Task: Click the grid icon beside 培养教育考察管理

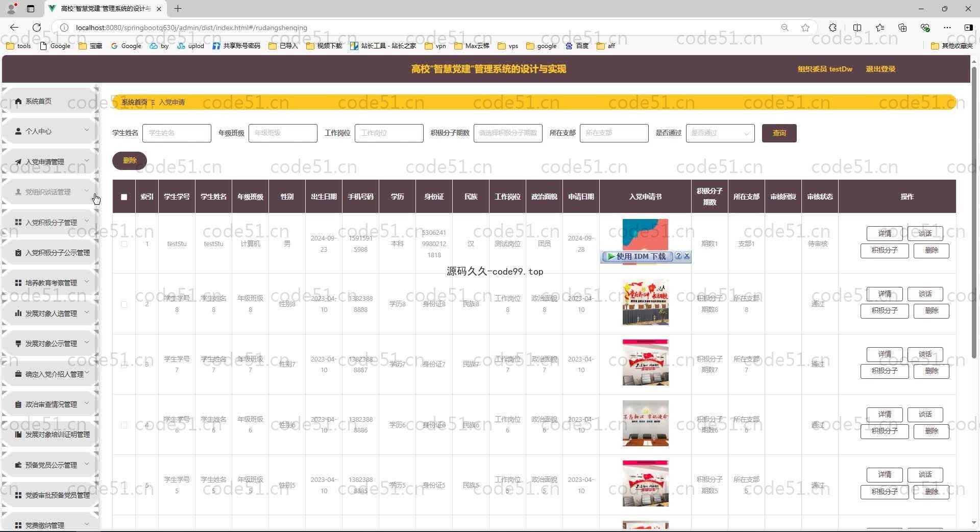Action: point(18,283)
